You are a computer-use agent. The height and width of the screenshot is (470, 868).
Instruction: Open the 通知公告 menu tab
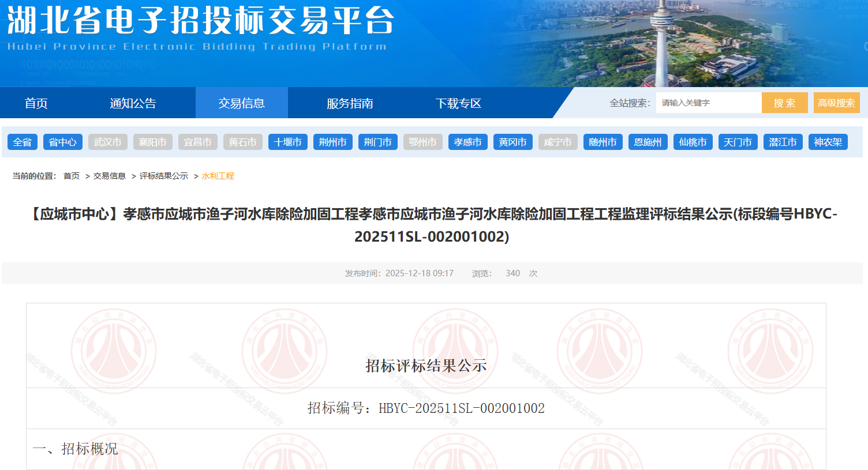point(133,103)
